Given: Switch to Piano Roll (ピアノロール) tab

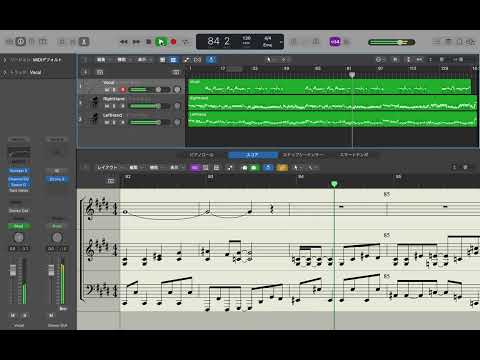Looking at the screenshot, I should point(201,155).
